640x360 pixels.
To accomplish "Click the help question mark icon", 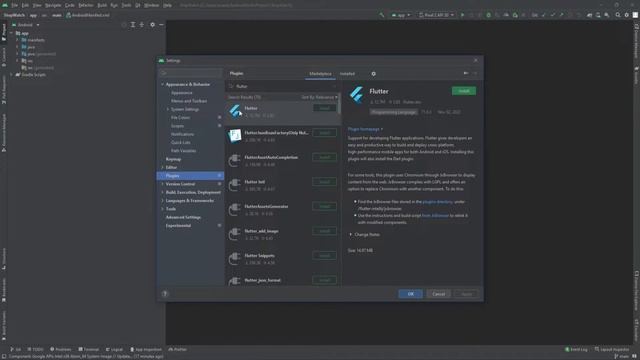I will click(165, 293).
